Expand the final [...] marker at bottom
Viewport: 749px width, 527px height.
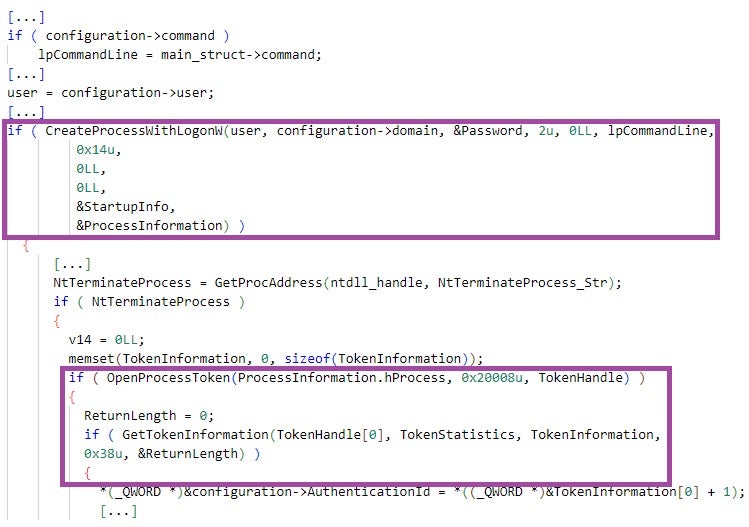tap(118, 511)
